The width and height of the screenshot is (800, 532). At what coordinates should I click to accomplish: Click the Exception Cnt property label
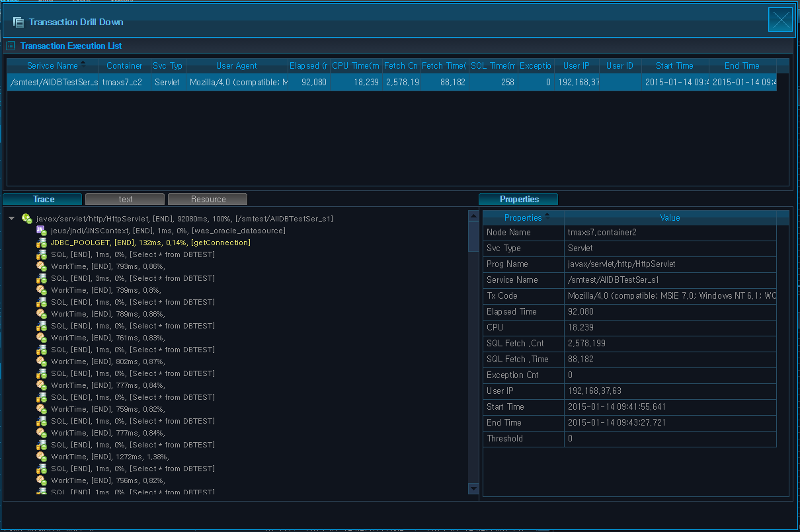pyautogui.click(x=512, y=375)
